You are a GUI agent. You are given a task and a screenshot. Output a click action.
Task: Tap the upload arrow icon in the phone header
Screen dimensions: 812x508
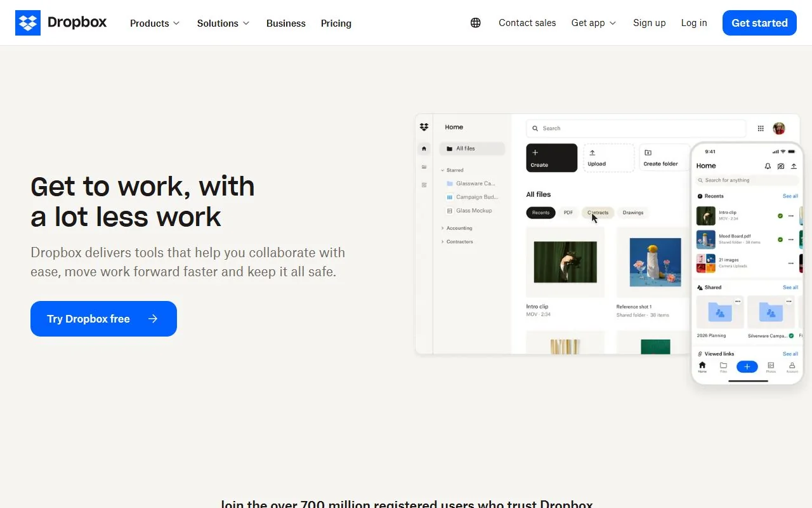(794, 166)
